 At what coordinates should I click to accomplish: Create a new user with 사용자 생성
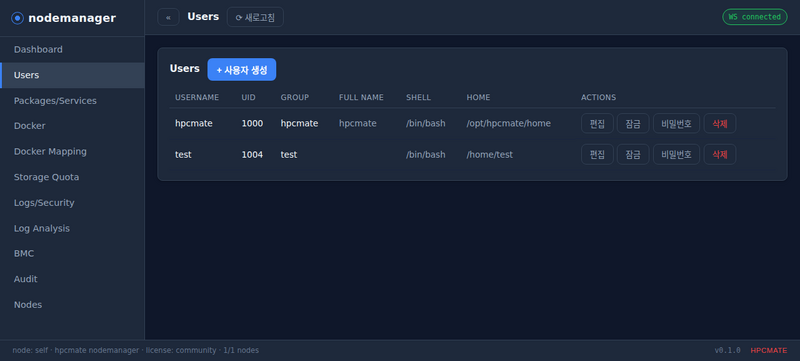pyautogui.click(x=242, y=69)
